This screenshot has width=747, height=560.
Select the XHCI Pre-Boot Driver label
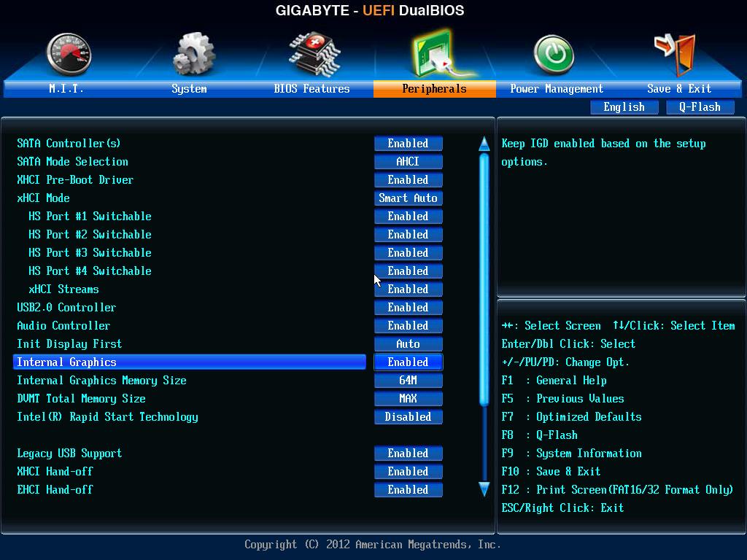point(75,180)
